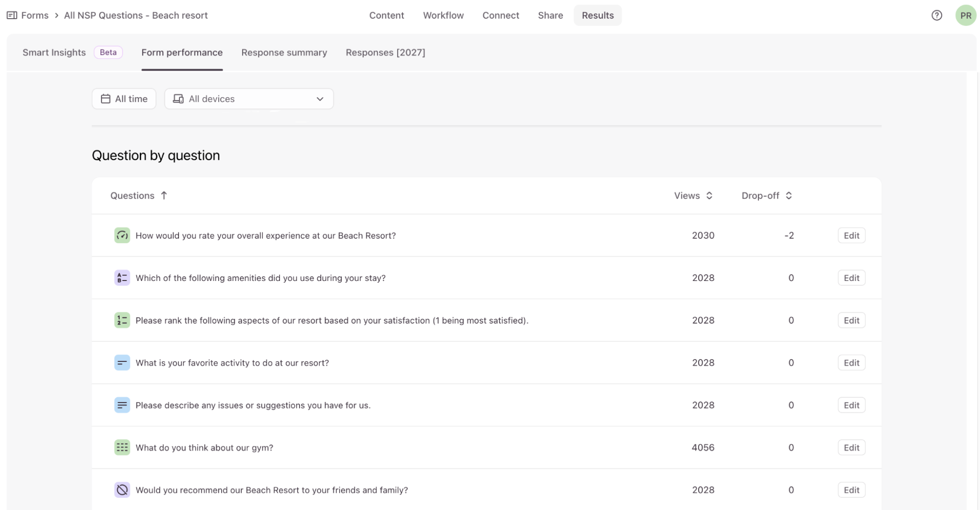Edit the overall experience question

852,235
